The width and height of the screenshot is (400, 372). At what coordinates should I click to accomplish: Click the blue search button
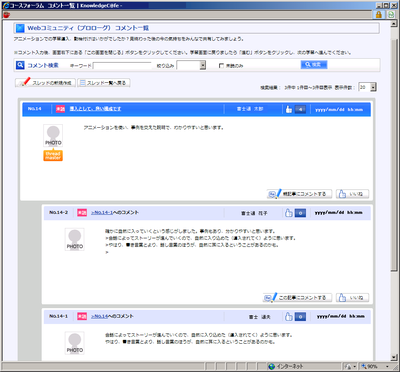click(314, 65)
